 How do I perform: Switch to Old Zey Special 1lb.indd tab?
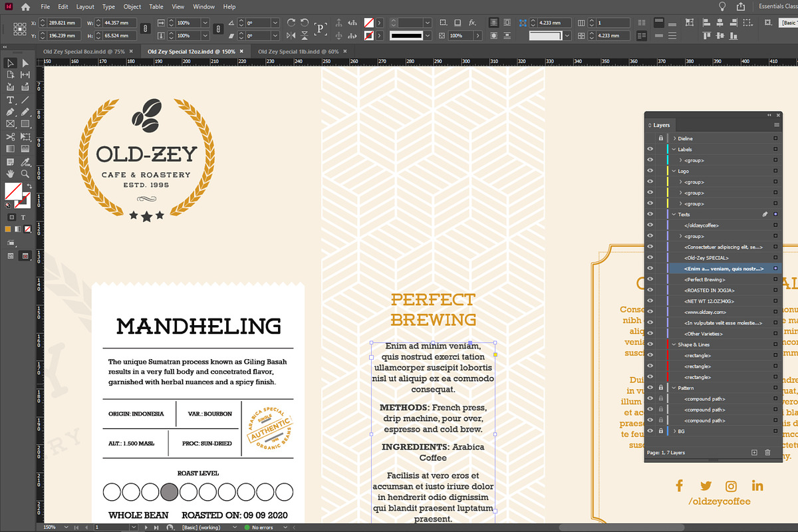298,51
